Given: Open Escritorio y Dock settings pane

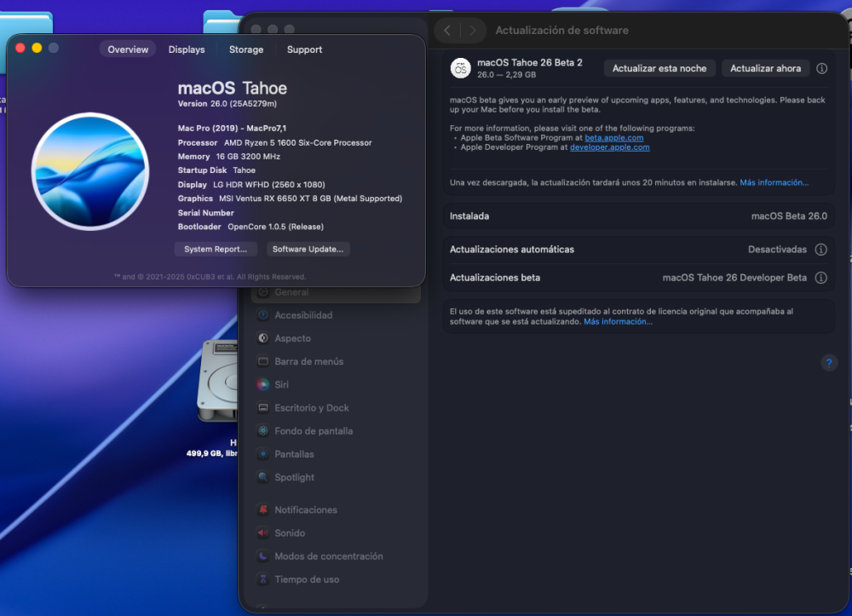Looking at the screenshot, I should pyautogui.click(x=336, y=408).
